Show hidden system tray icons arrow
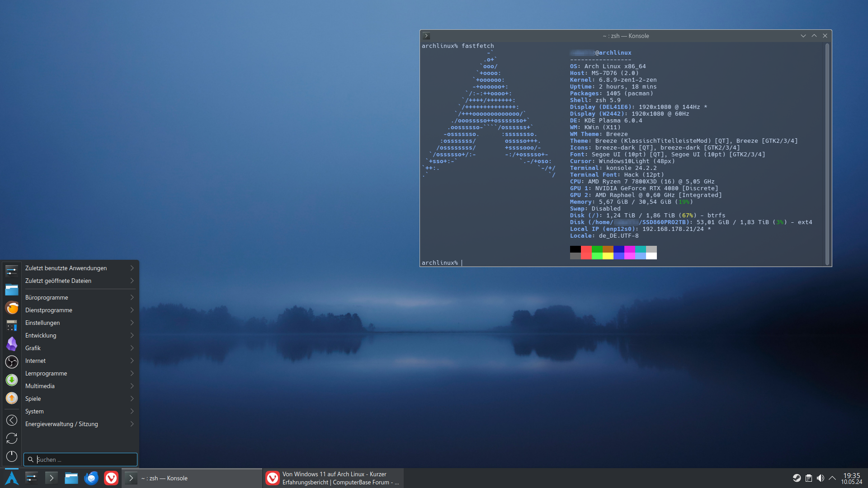The height and width of the screenshot is (488, 868). (x=832, y=478)
